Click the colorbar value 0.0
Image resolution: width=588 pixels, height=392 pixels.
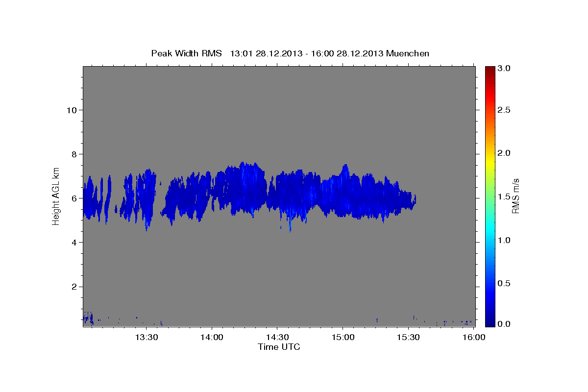pos(505,324)
